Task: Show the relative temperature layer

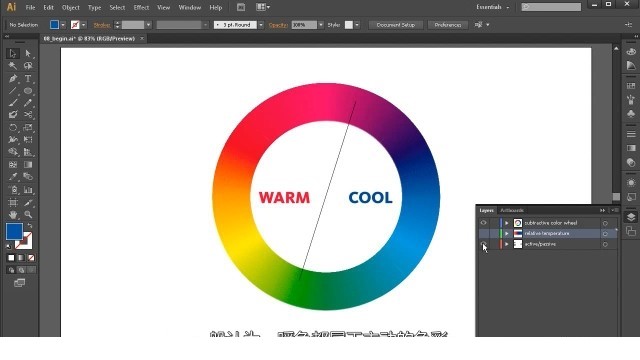Action: click(x=483, y=233)
